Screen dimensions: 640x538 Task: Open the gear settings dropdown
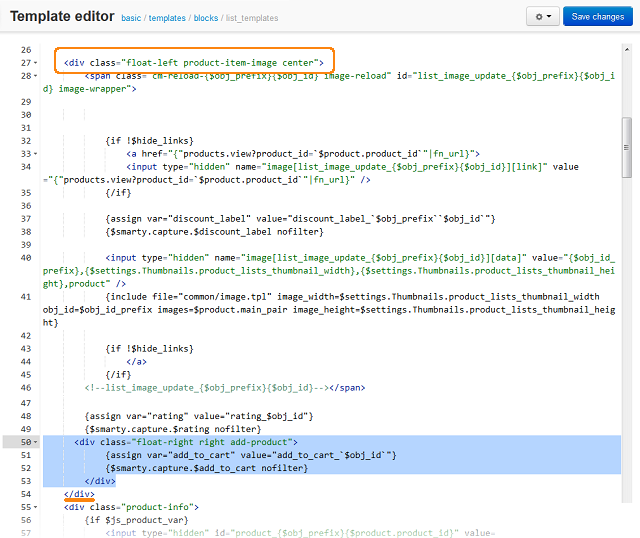542,17
